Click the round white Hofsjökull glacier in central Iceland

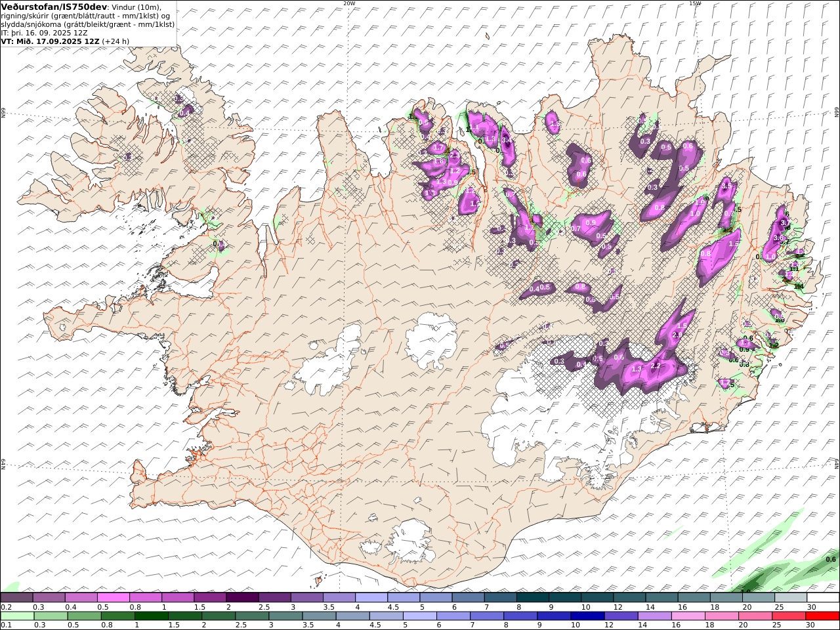[431, 340]
